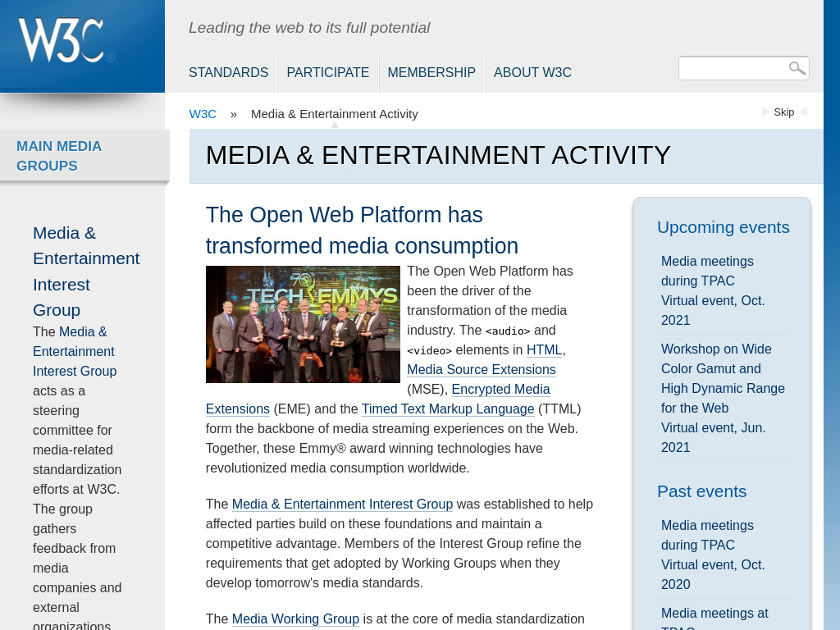Open Timed Text Markup Language link
840x630 pixels.
(448, 409)
